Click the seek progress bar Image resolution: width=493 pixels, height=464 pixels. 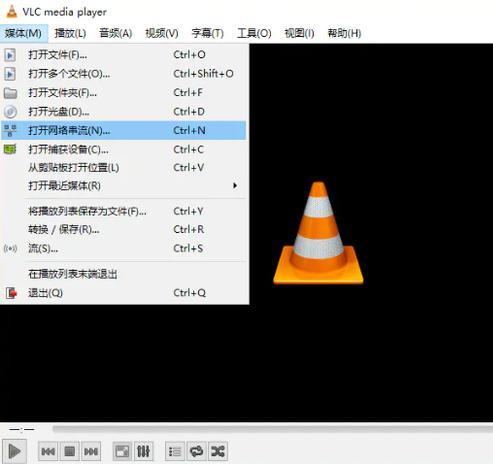point(273,429)
